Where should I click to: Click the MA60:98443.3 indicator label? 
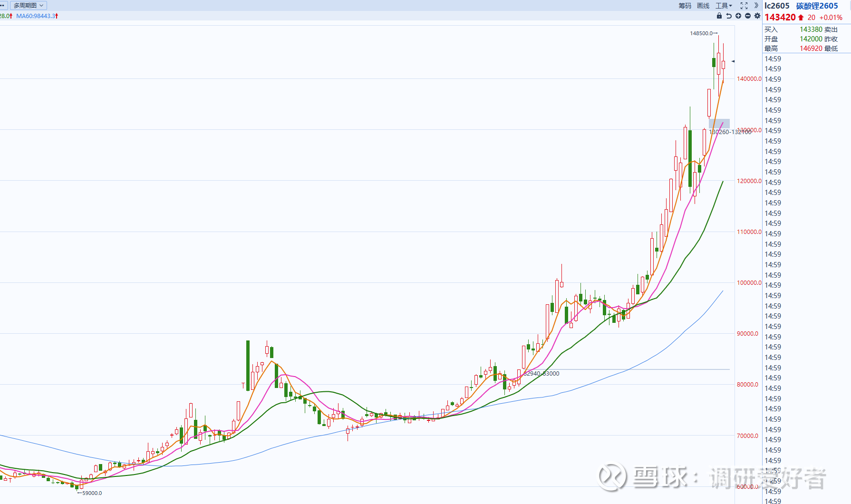[x=36, y=16]
